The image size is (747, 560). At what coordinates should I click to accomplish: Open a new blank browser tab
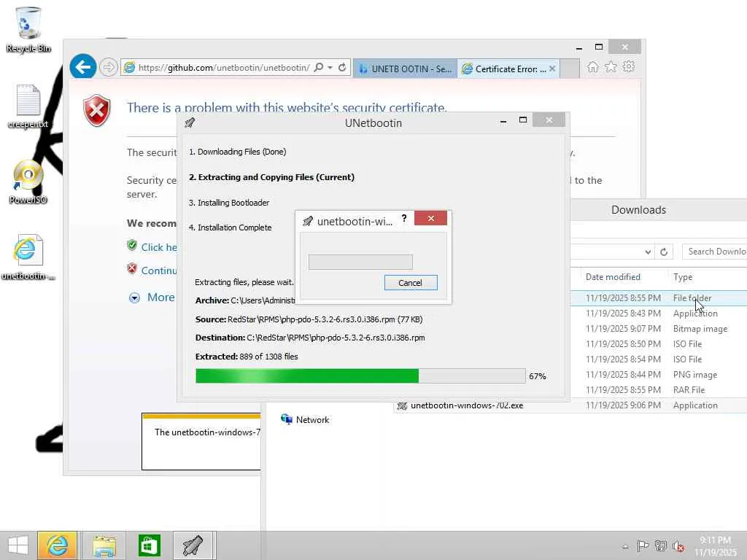click(x=569, y=69)
